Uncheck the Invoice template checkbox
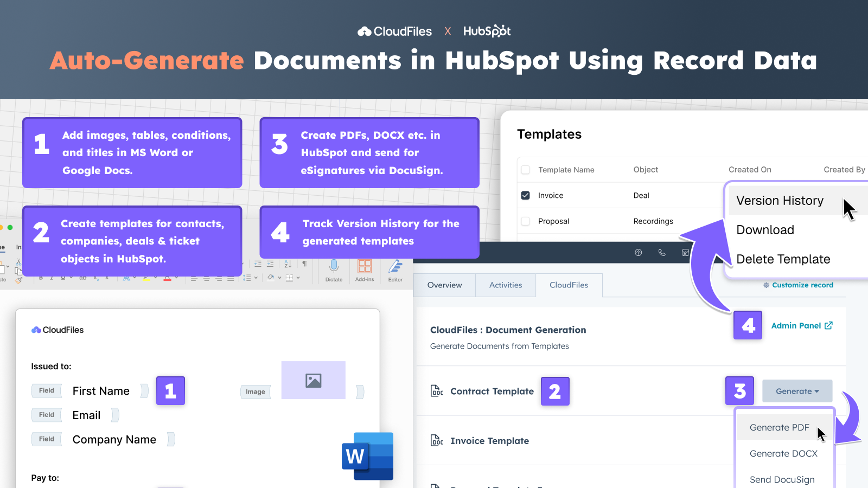This screenshot has height=488, width=868. tap(525, 195)
